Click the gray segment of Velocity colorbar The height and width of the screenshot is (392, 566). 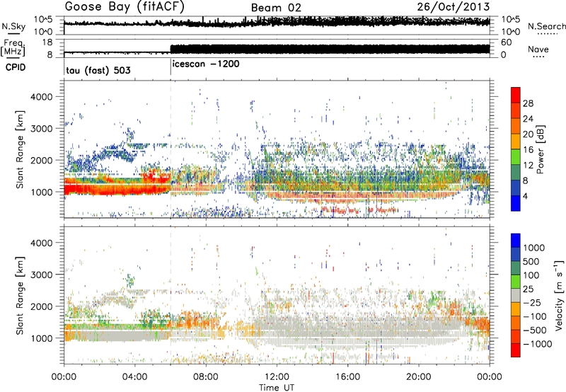pyautogui.click(x=516, y=296)
